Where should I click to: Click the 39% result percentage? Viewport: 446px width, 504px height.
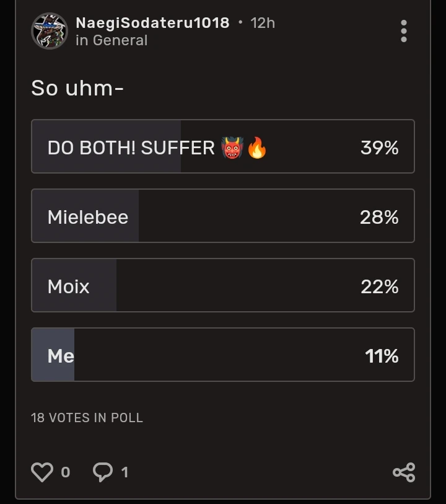[x=379, y=148]
